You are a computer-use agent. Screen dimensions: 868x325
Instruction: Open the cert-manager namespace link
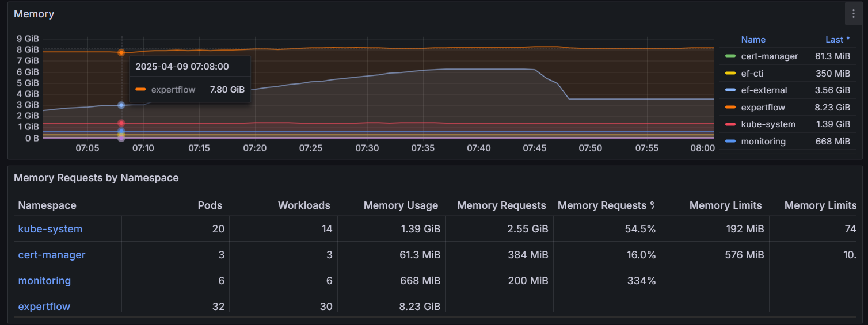[52, 255]
